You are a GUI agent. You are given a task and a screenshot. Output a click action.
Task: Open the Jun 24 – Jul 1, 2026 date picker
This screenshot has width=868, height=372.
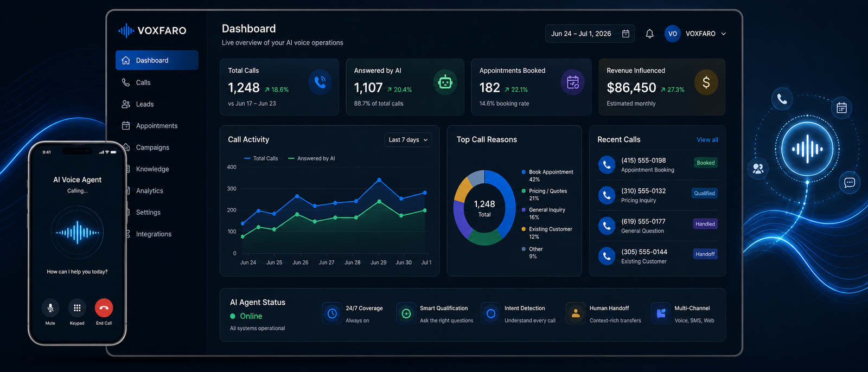(x=590, y=34)
